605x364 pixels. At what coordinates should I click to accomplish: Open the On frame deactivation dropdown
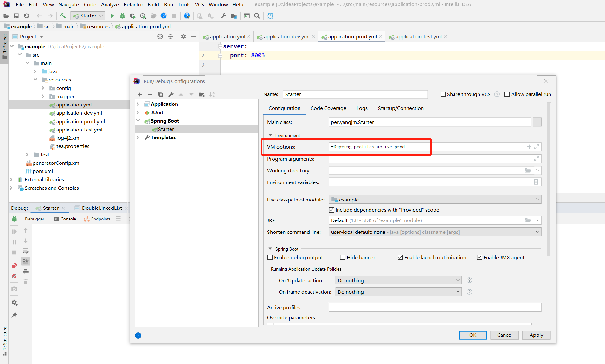[x=398, y=291]
